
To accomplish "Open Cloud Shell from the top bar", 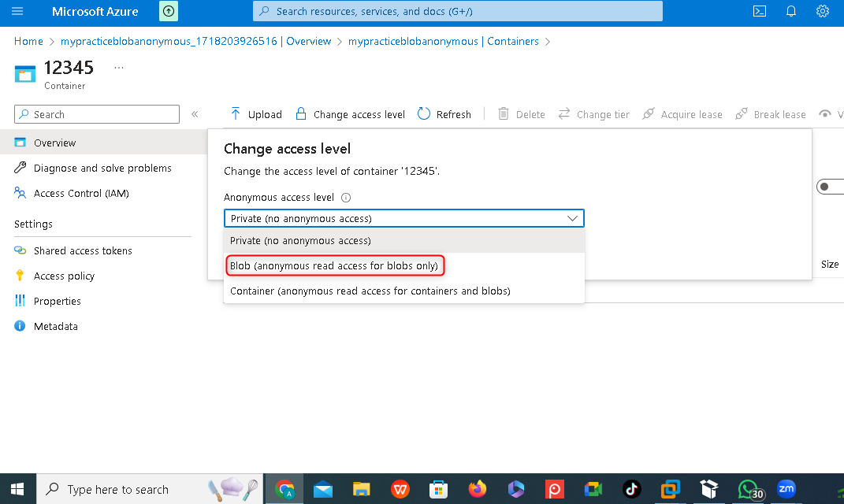I will click(760, 11).
